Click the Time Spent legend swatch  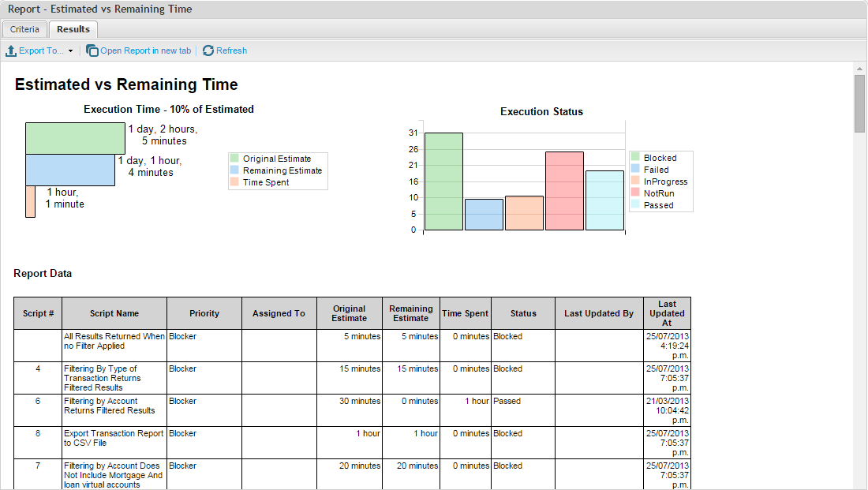(x=234, y=182)
